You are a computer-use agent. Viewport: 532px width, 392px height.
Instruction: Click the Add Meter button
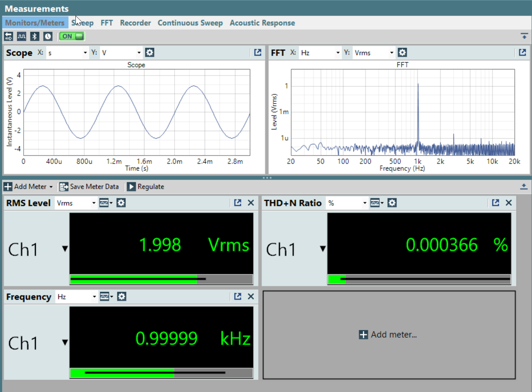28,187
